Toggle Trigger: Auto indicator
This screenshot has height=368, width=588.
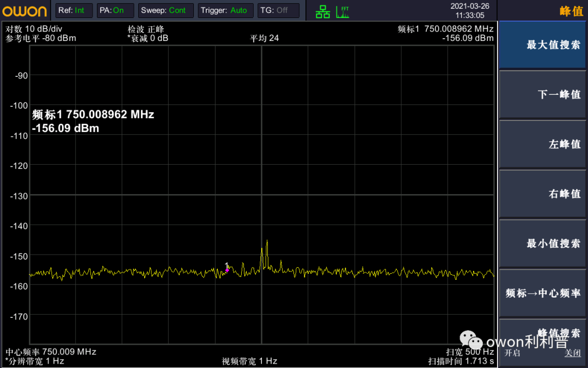pos(225,10)
